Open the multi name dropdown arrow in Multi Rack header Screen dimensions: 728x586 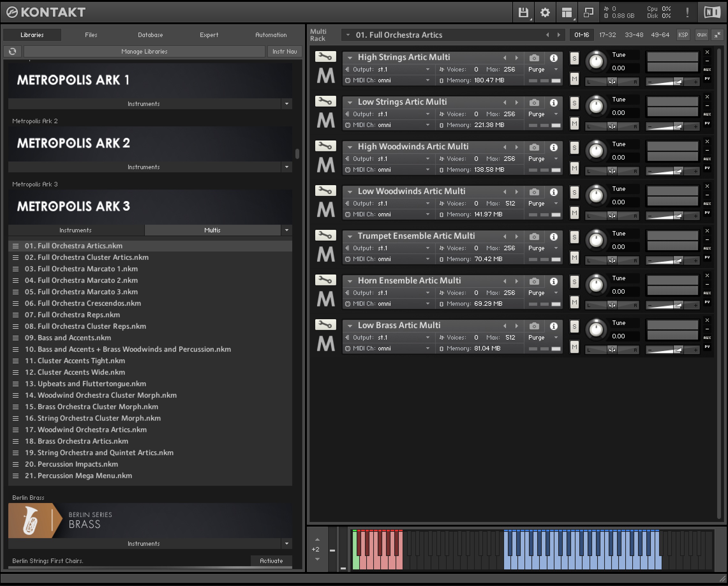coord(348,35)
